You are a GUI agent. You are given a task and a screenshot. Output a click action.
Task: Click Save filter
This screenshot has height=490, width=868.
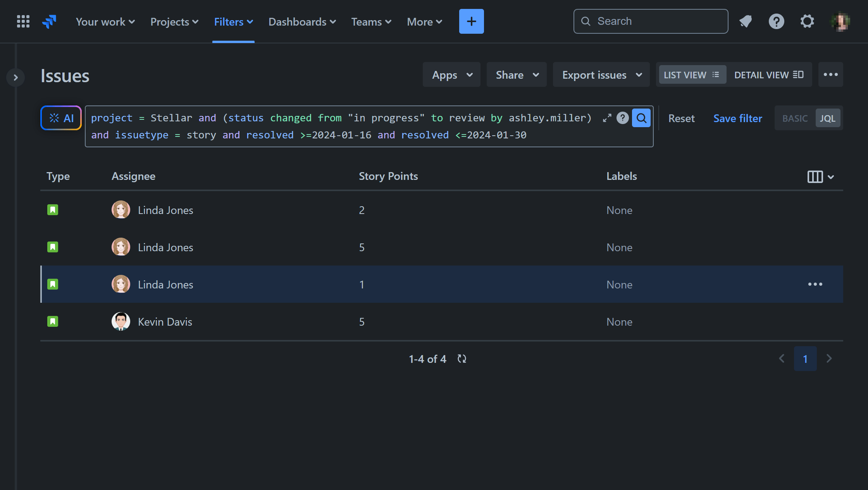point(737,118)
